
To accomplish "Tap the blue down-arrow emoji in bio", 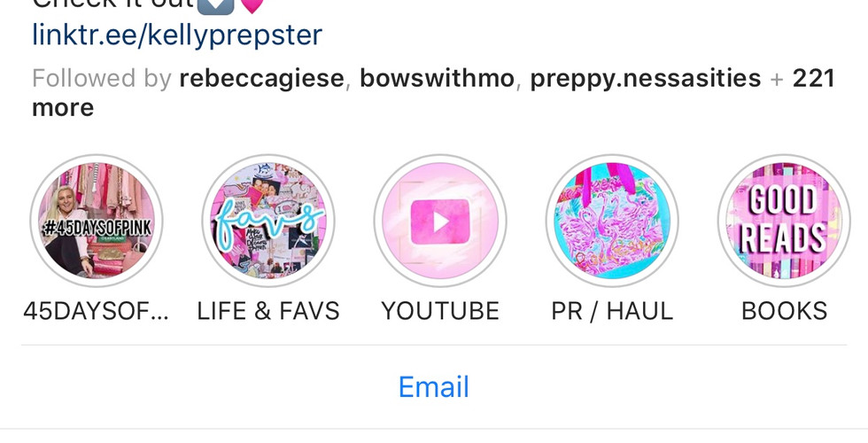I will [216, 5].
